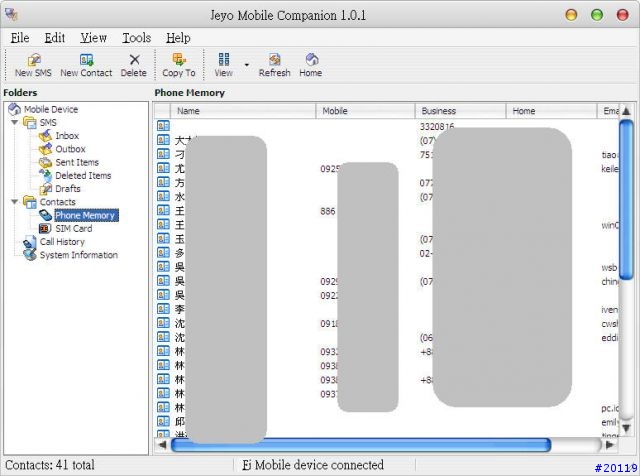Click the yellow minimize window button
The height and width of the screenshot is (476, 640).
(x=571, y=15)
